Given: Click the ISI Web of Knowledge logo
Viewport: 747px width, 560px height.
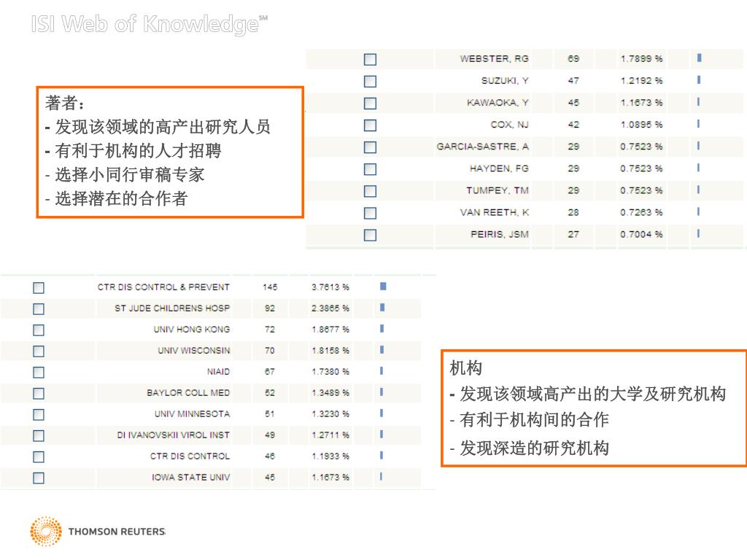Looking at the screenshot, I should coord(149,24).
